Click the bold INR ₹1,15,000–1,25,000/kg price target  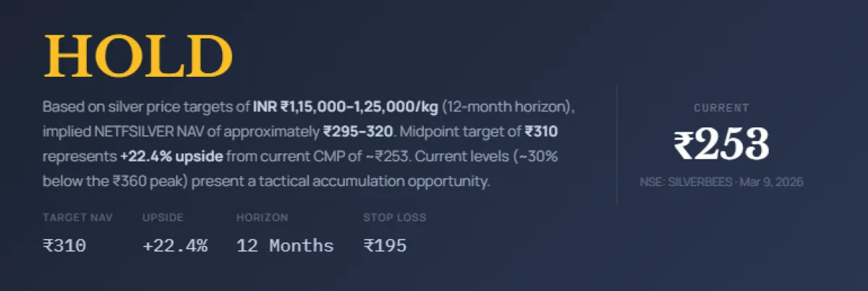346,107
